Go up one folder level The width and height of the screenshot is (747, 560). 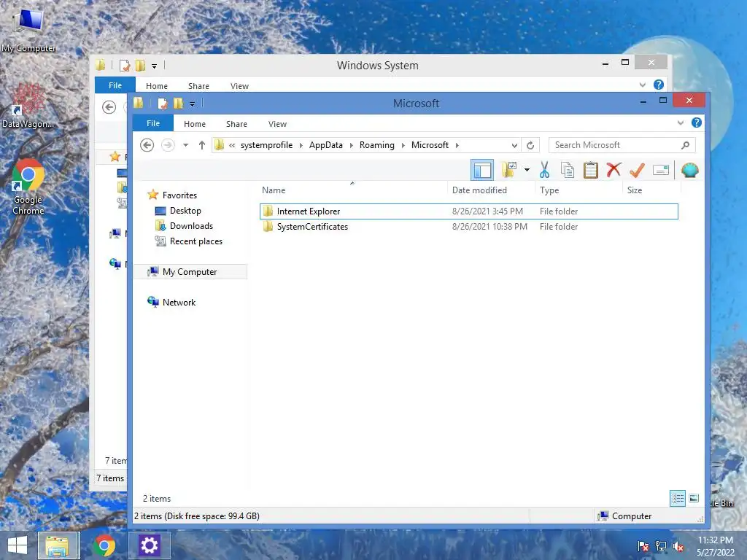click(x=202, y=145)
